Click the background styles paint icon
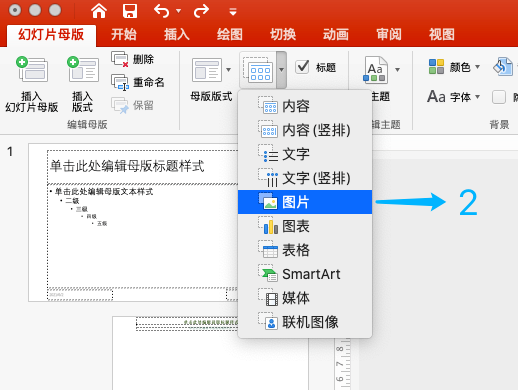518x390 pixels. (503, 66)
